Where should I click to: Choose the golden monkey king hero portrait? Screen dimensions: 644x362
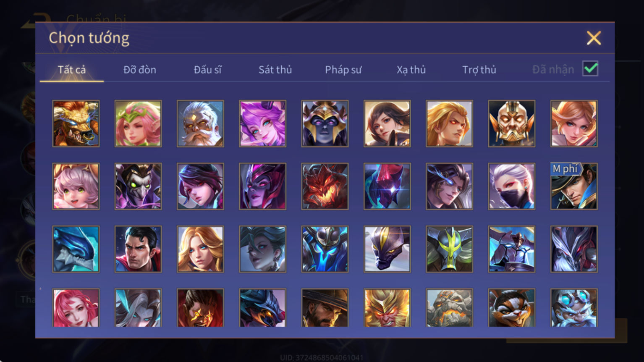pyautogui.click(x=387, y=308)
